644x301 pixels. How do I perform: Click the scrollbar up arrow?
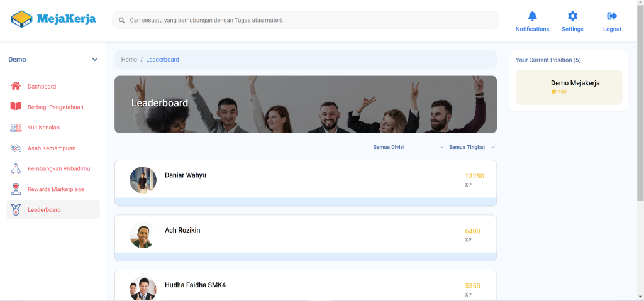point(640,3)
